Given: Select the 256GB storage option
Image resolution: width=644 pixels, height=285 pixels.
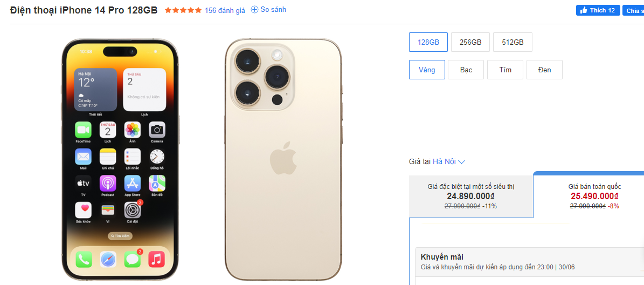Looking at the screenshot, I should point(470,42).
